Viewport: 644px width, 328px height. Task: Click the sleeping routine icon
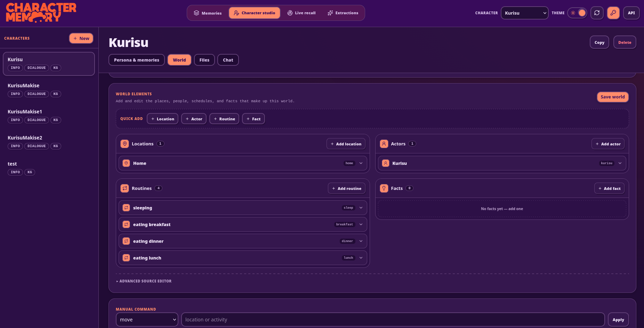tap(126, 208)
